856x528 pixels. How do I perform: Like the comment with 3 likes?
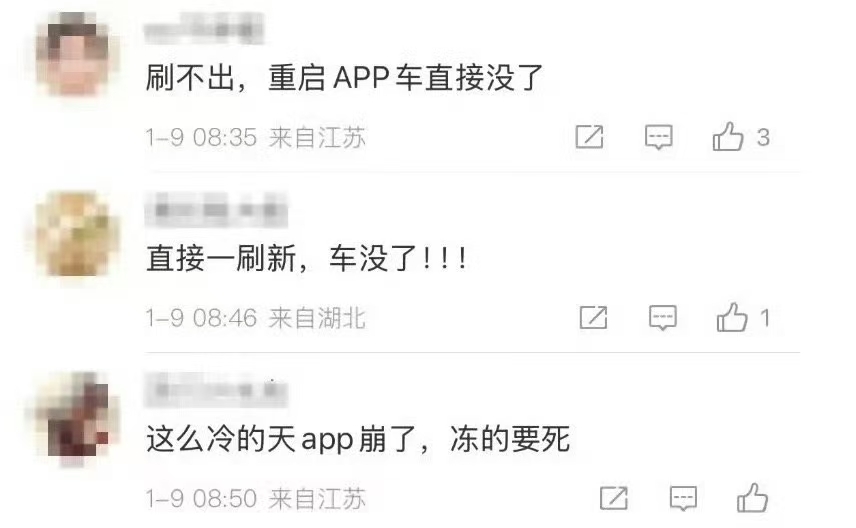(x=728, y=136)
